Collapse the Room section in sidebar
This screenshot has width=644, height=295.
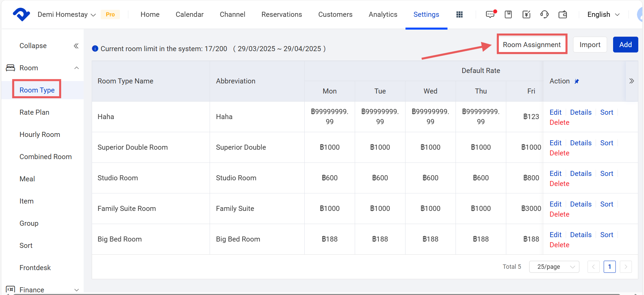[x=77, y=68]
